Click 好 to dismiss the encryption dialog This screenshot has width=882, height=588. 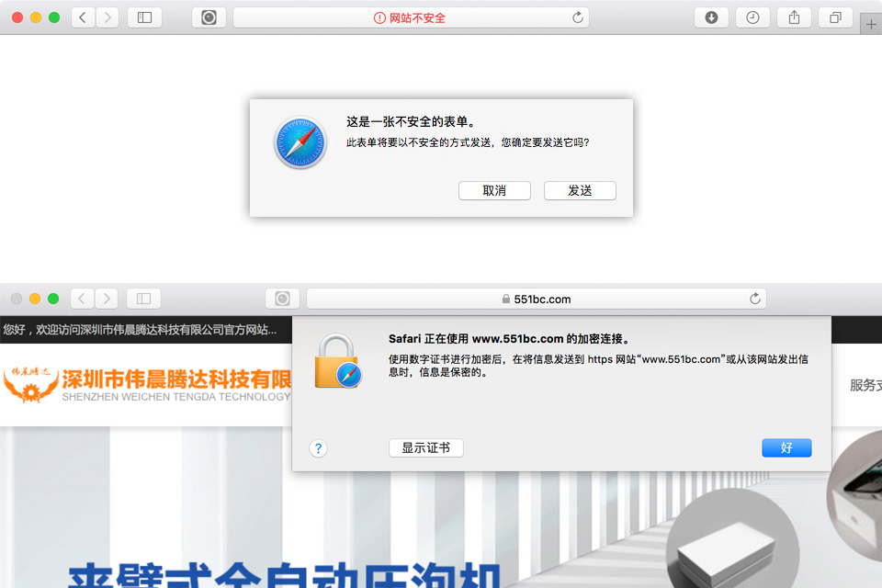786,447
